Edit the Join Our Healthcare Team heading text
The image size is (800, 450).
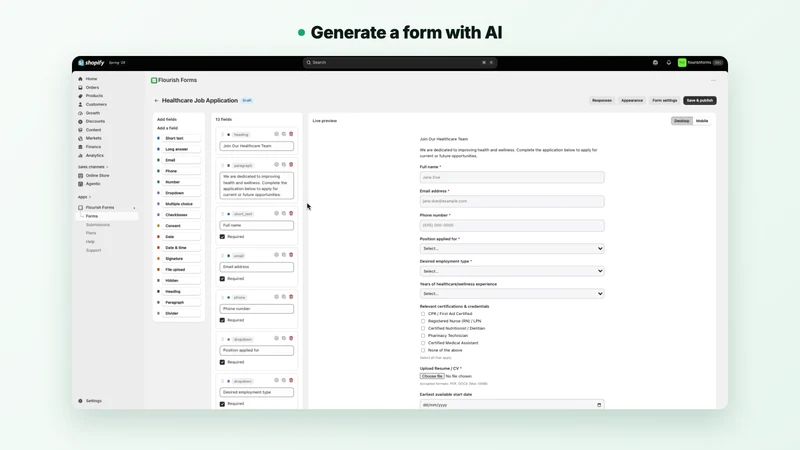coord(257,146)
